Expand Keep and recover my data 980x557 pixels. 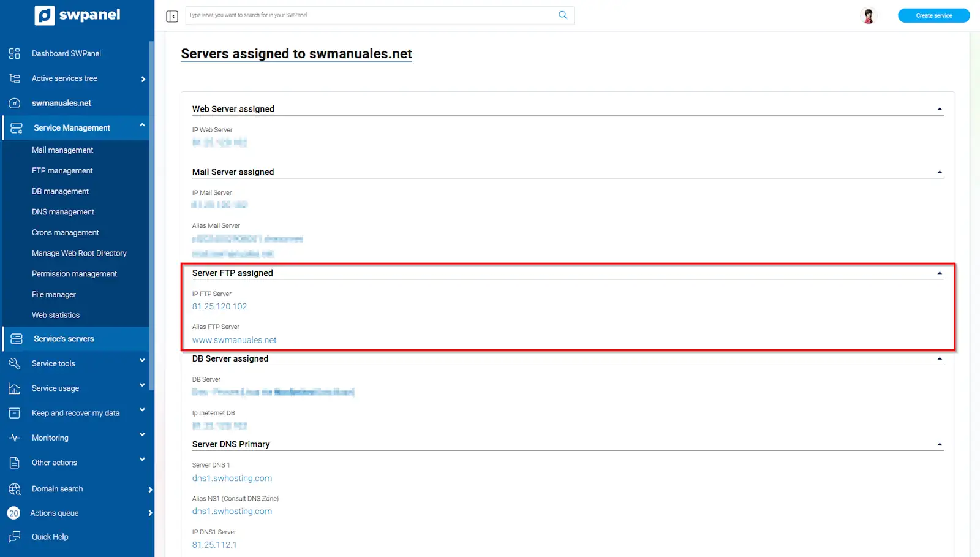pyautogui.click(x=142, y=410)
